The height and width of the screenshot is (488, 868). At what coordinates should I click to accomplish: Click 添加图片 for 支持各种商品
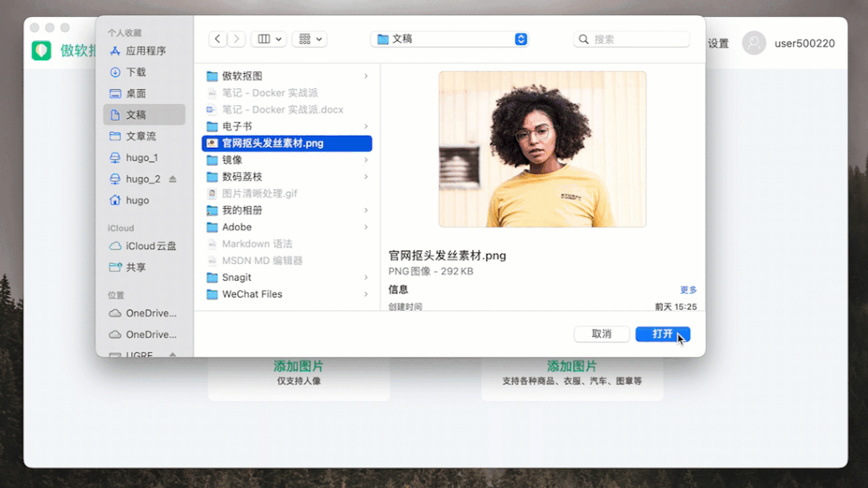tap(572, 367)
